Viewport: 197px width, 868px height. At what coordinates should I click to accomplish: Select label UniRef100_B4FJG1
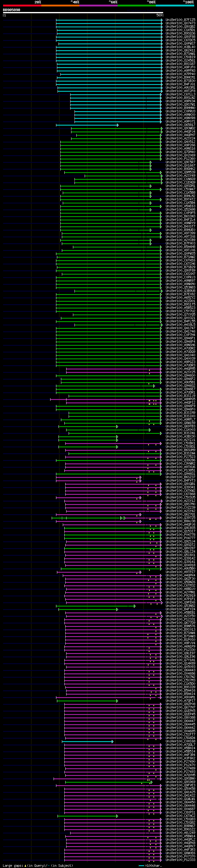[180, 84]
